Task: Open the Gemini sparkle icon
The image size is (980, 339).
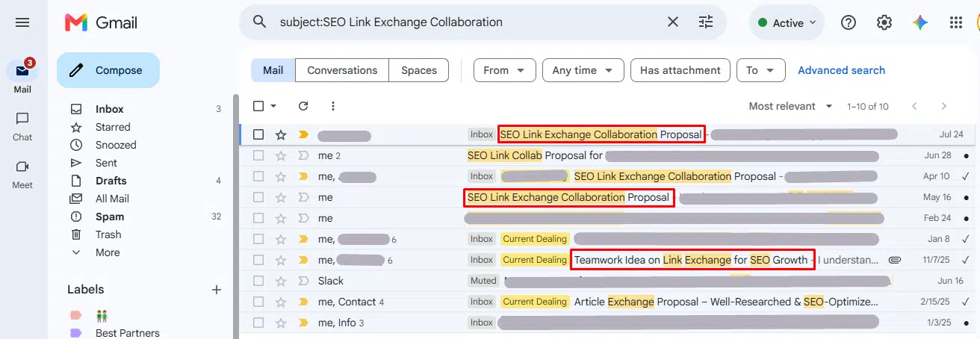Action: (920, 22)
